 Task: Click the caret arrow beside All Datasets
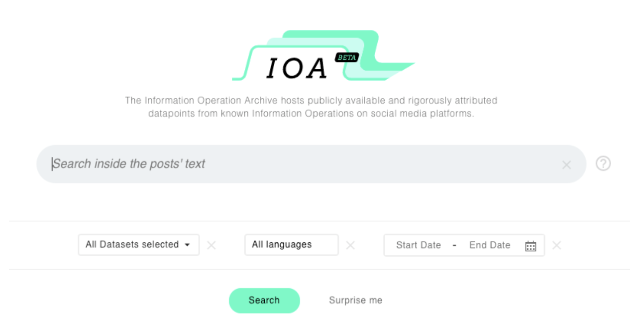[187, 245]
